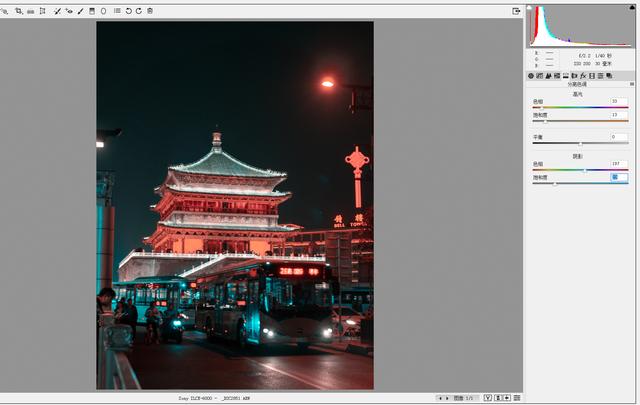Open the Tone Curve panel tab
The width and height of the screenshot is (640, 405).
click(x=540, y=76)
